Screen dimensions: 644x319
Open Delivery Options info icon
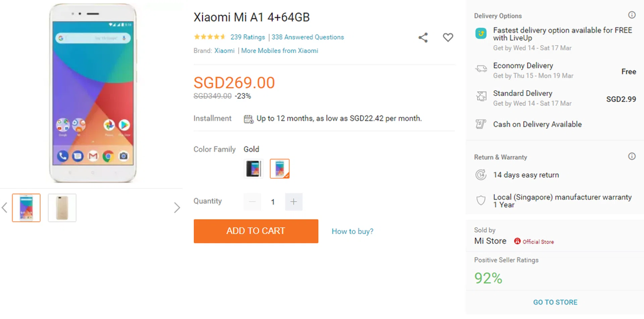632,15
